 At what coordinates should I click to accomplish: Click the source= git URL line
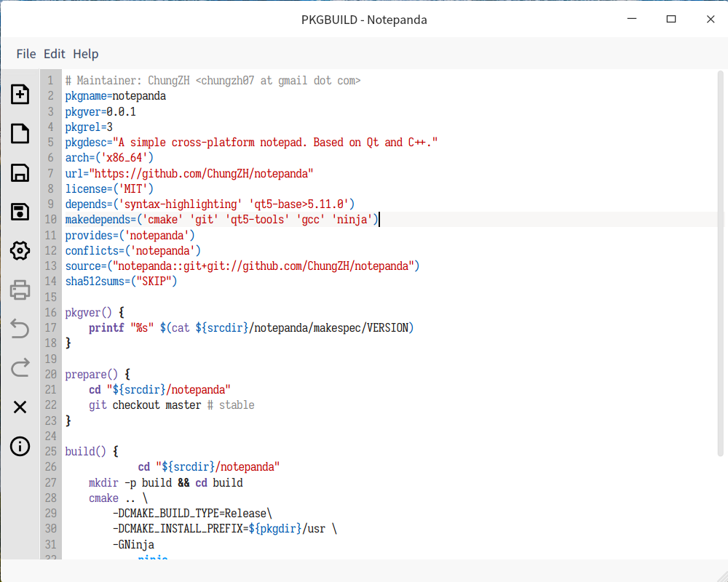242,266
